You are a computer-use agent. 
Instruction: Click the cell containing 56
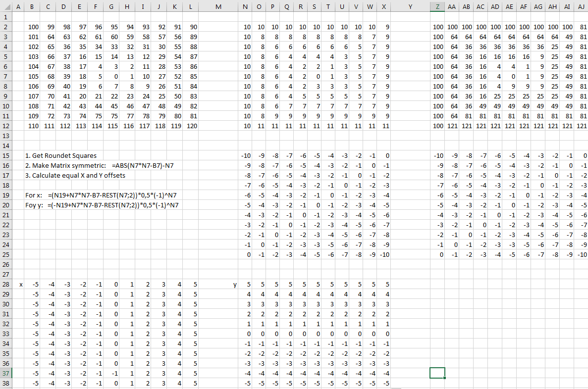click(x=175, y=37)
